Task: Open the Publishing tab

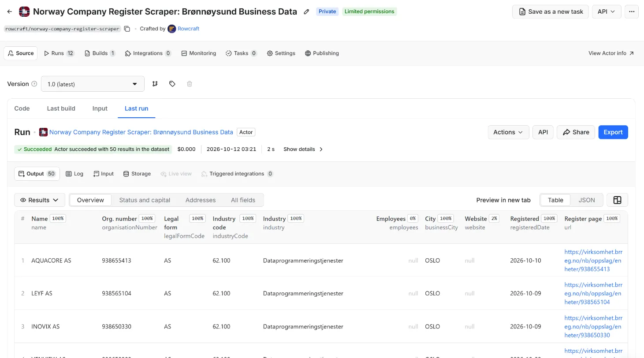Action: pyautogui.click(x=322, y=53)
